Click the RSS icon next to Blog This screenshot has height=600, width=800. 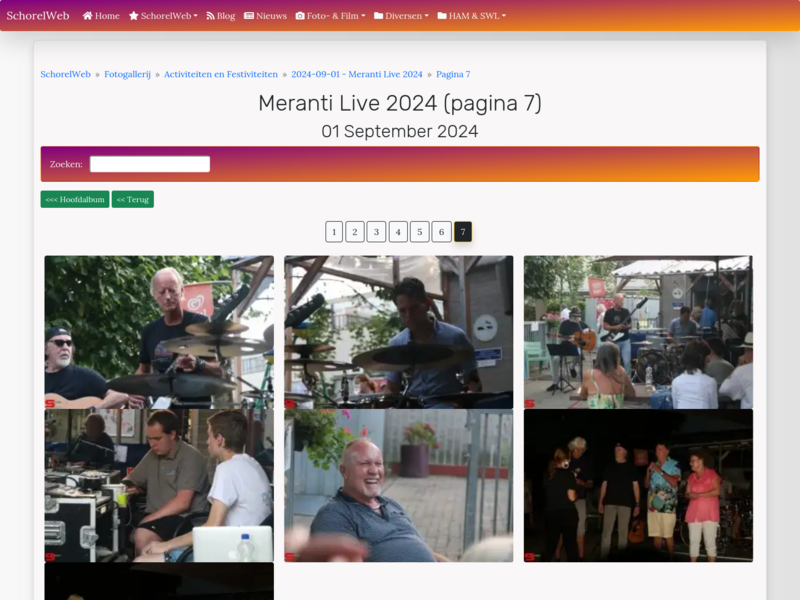[211, 16]
